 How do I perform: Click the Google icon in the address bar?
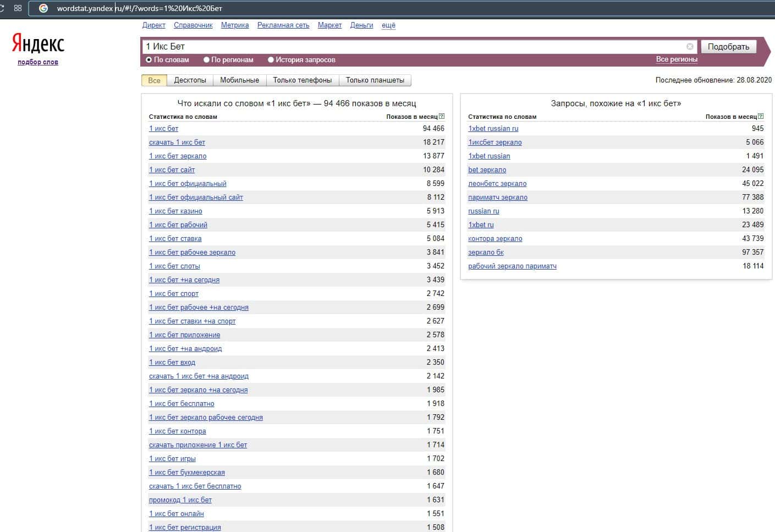(44, 8)
